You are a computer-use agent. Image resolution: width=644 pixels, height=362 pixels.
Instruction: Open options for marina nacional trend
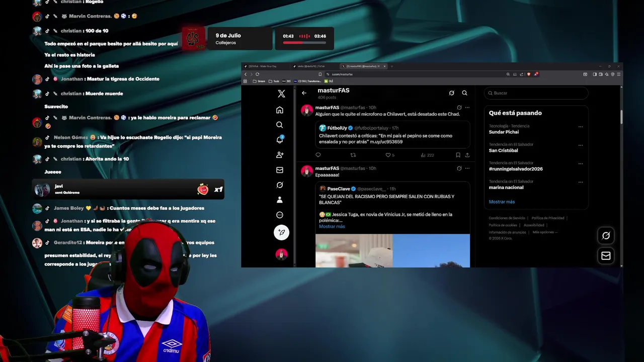pyautogui.click(x=581, y=182)
